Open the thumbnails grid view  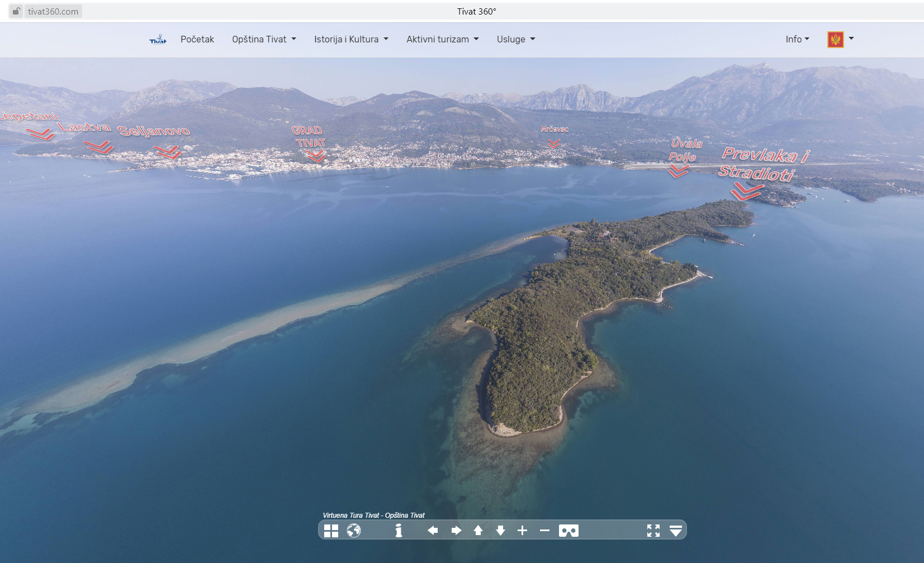(x=331, y=531)
